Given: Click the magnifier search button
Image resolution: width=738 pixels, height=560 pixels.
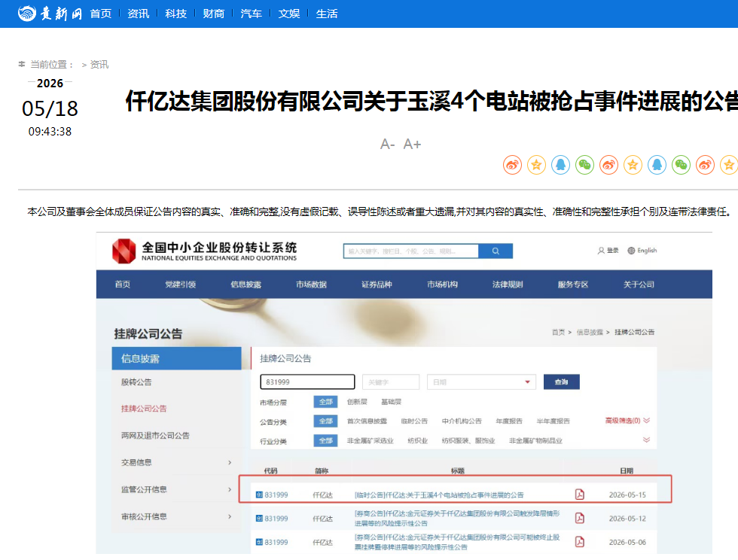Looking at the screenshot, I should (496, 251).
